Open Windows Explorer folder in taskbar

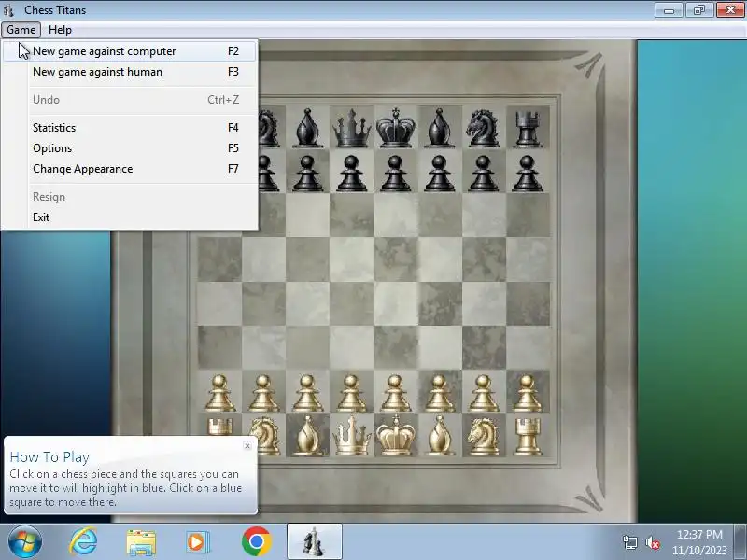[x=141, y=543]
